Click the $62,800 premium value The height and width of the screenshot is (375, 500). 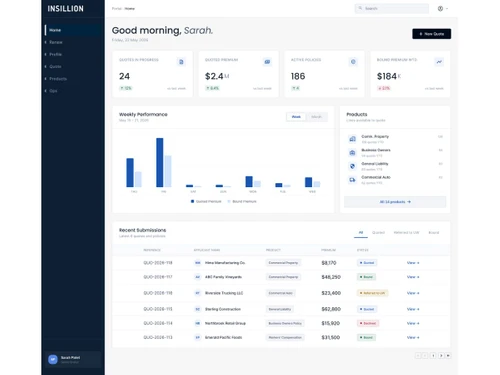click(331, 309)
